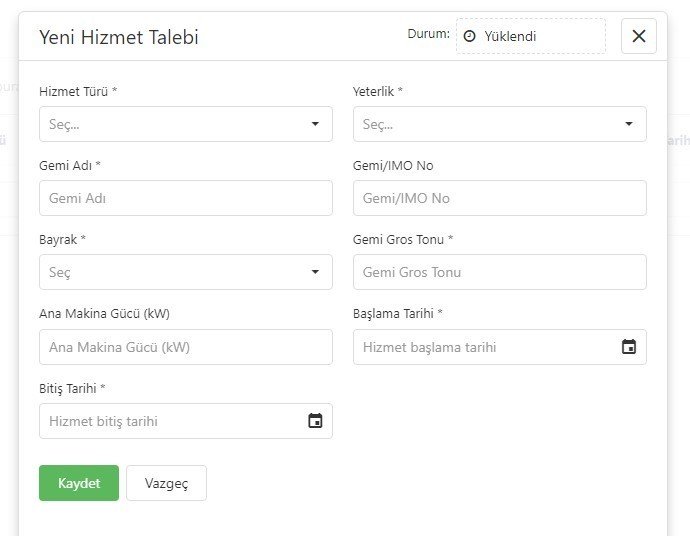690x536 pixels.
Task: Click the Yeterlik Seç... placeholder
Action: 378,125
